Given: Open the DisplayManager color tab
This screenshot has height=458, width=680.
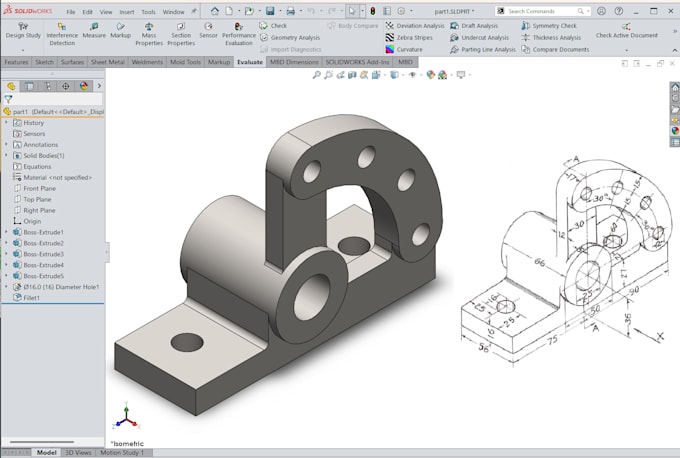Looking at the screenshot, I should [x=84, y=86].
